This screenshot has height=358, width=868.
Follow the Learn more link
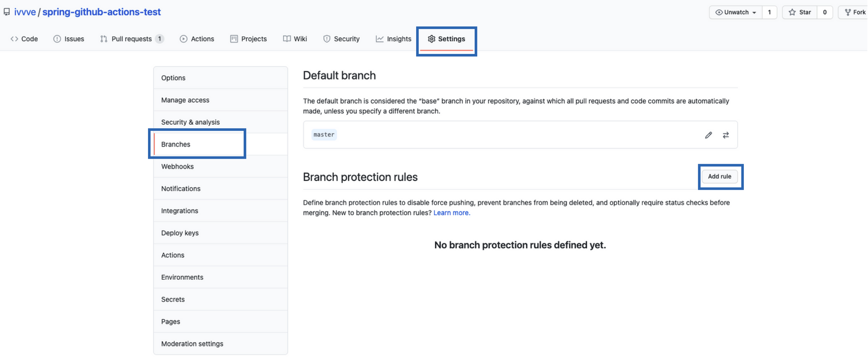click(x=451, y=213)
